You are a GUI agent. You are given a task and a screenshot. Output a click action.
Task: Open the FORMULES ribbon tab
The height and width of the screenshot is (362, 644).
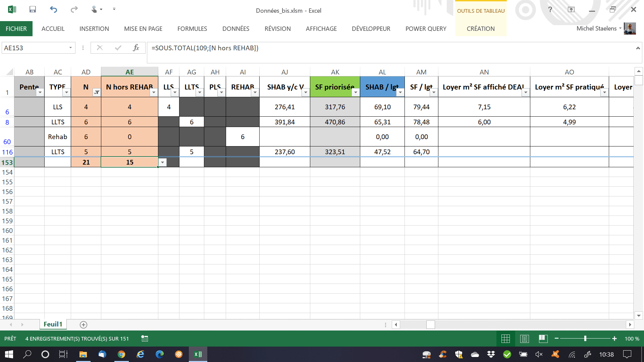click(192, 29)
